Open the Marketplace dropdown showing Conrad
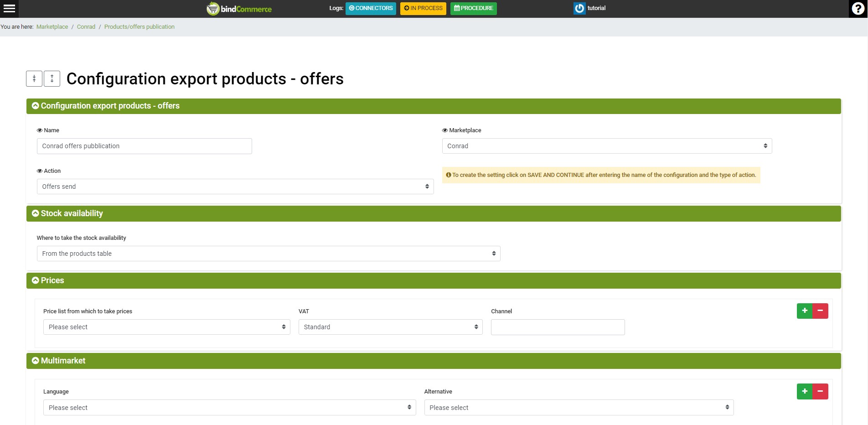Viewport: 868px width, 425px height. coord(606,146)
